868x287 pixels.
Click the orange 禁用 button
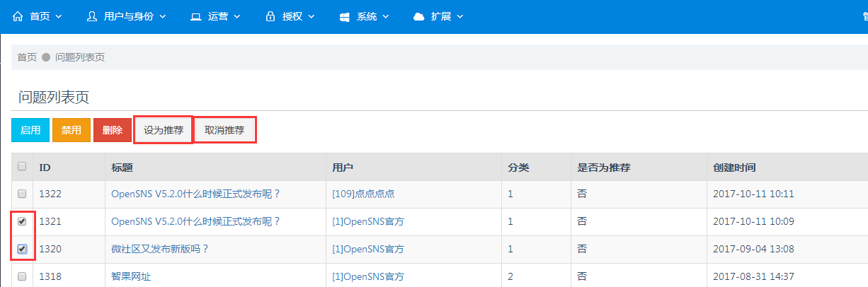coord(72,130)
